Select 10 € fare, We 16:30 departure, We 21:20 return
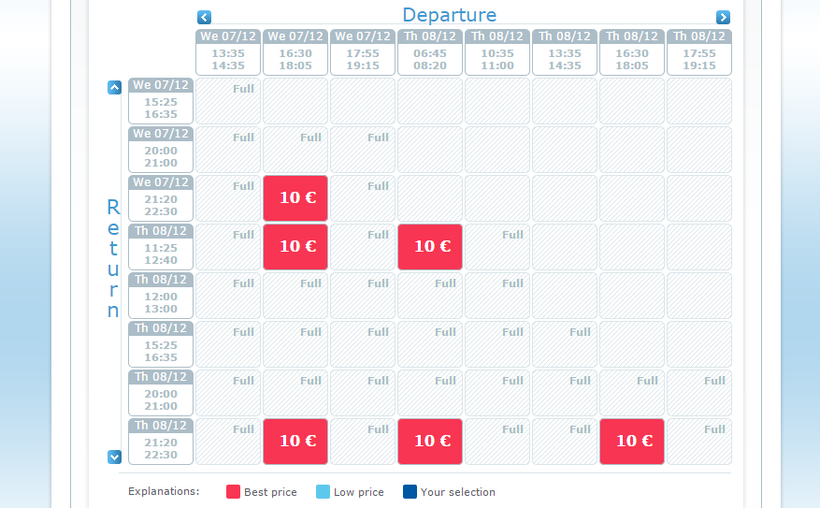 click(295, 198)
